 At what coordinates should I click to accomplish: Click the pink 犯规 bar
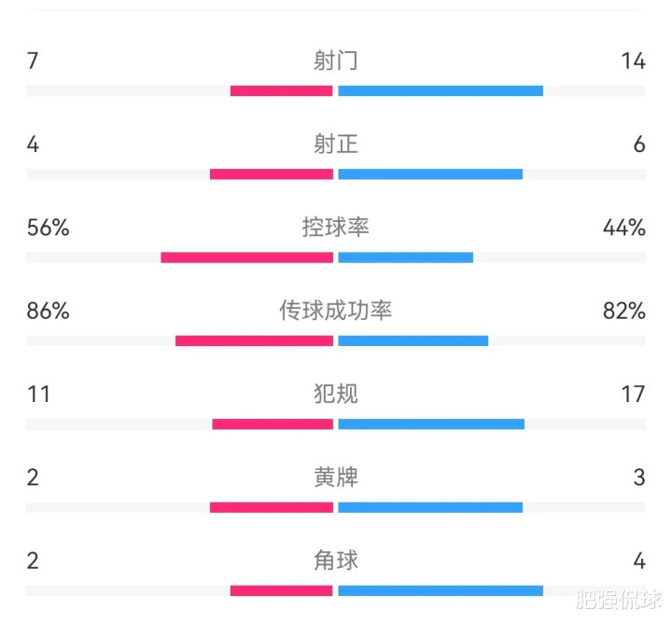(x=273, y=424)
